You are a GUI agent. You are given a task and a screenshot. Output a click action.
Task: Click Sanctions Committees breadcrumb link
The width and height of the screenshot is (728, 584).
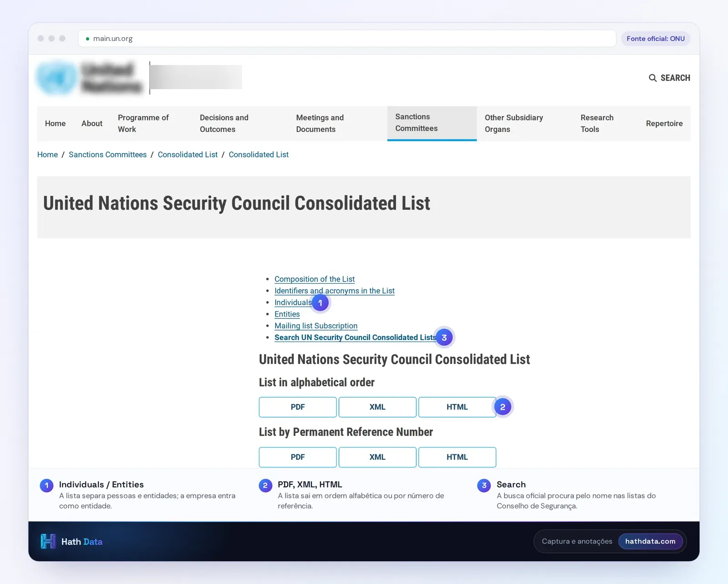point(108,155)
